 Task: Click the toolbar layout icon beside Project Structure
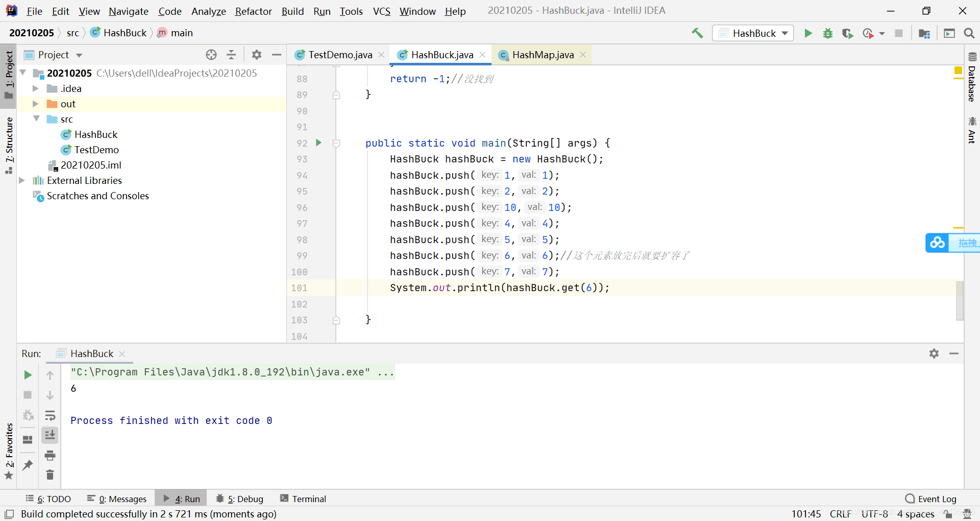pyautogui.click(x=949, y=33)
